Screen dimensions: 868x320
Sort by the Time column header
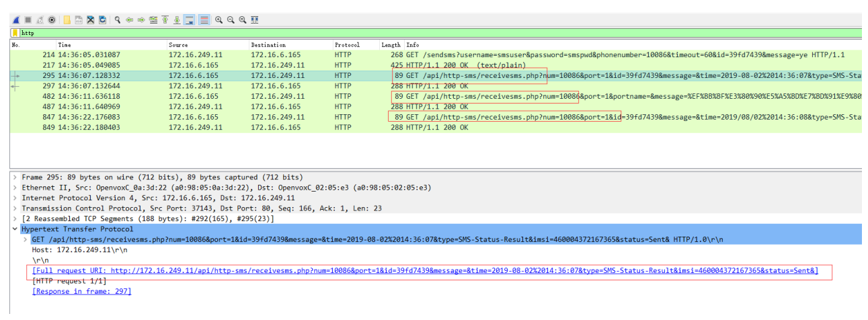point(112,45)
